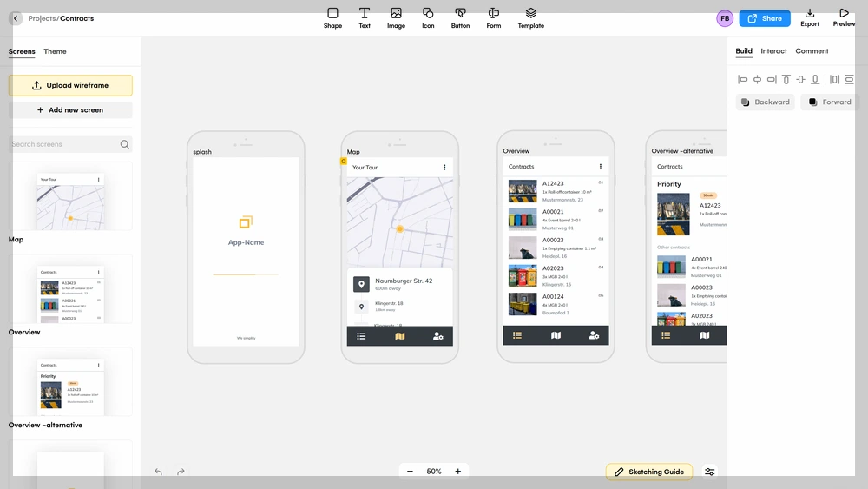The width and height of the screenshot is (868, 489).
Task: Open kebab menu in Overview Contracts header
Action: click(600, 167)
